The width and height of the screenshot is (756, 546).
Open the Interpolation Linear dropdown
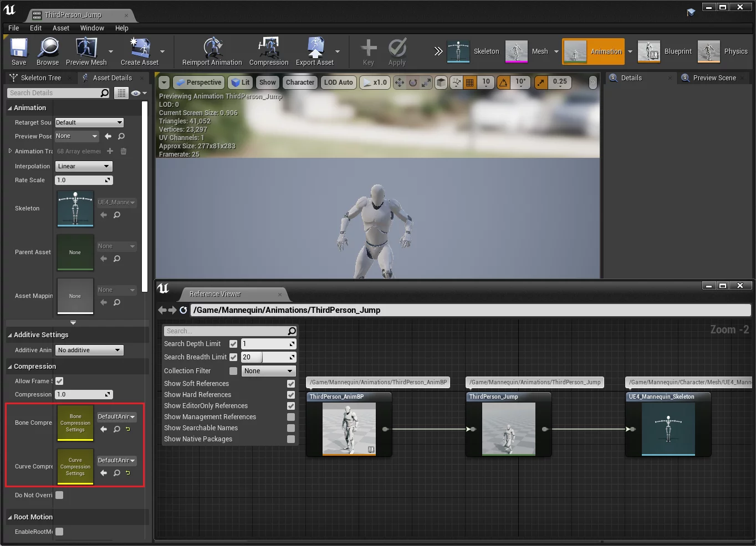pyautogui.click(x=84, y=166)
